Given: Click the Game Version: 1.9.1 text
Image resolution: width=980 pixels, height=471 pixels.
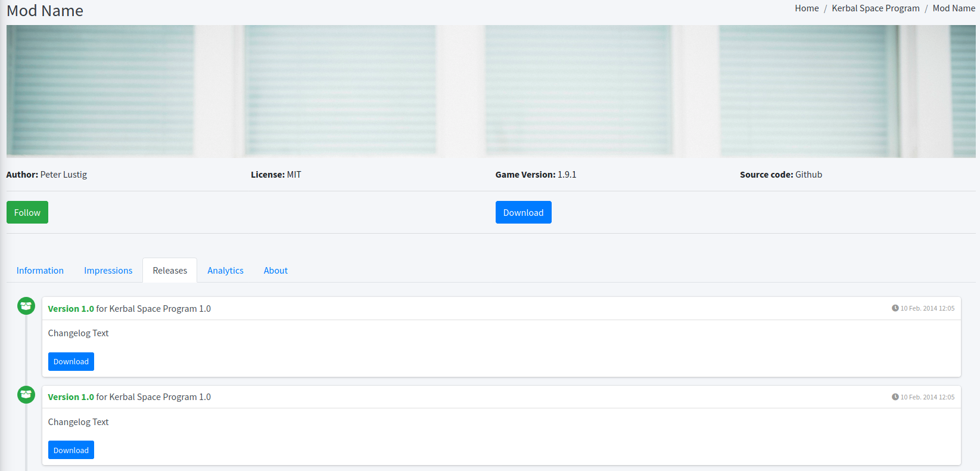Looking at the screenshot, I should (x=536, y=175).
